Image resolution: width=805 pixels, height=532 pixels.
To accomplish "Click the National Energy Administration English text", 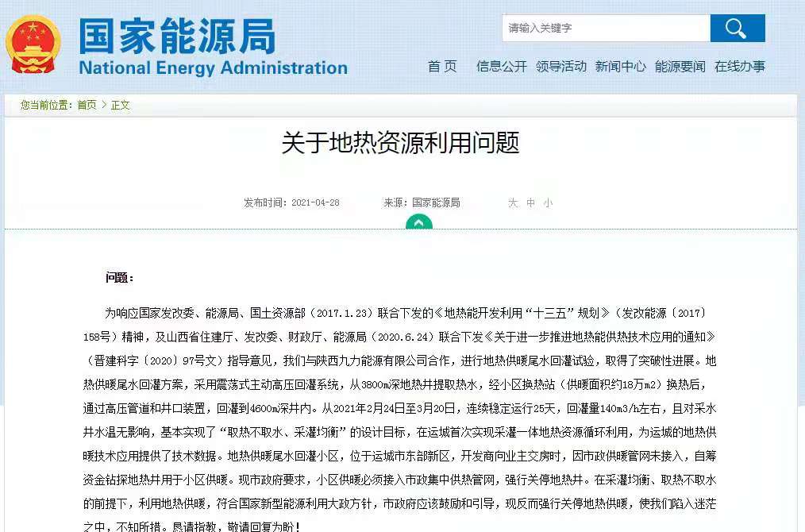I will point(213,68).
